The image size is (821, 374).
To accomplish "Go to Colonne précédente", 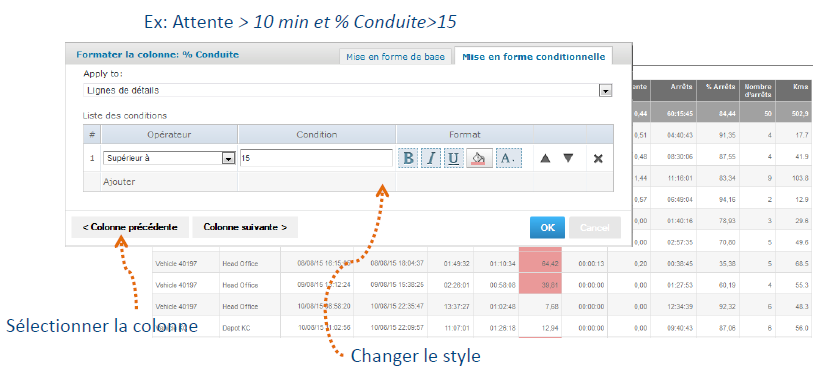I will point(130,227).
